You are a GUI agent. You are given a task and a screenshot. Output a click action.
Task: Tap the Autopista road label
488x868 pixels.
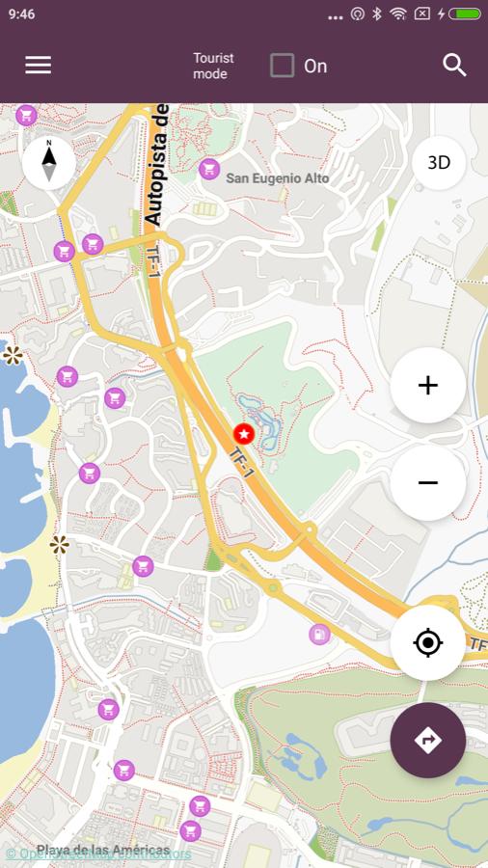tap(158, 164)
